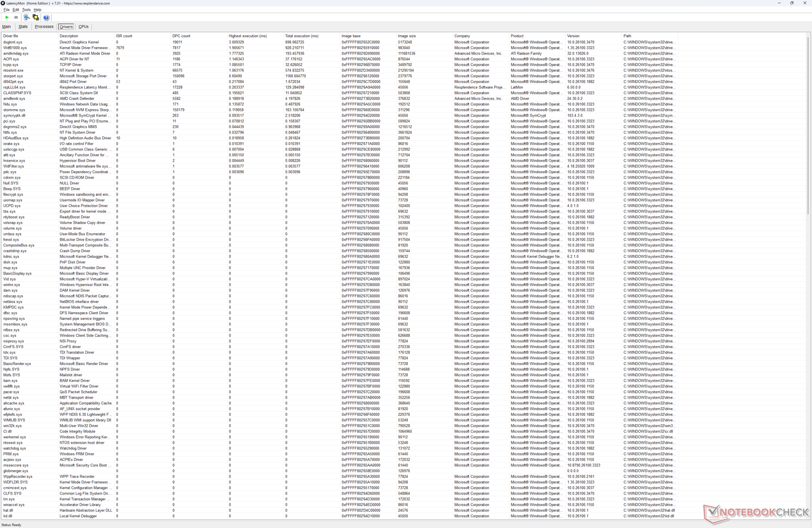Switch to the Main tab
This screenshot has width=812, height=528.
click(x=7, y=27)
